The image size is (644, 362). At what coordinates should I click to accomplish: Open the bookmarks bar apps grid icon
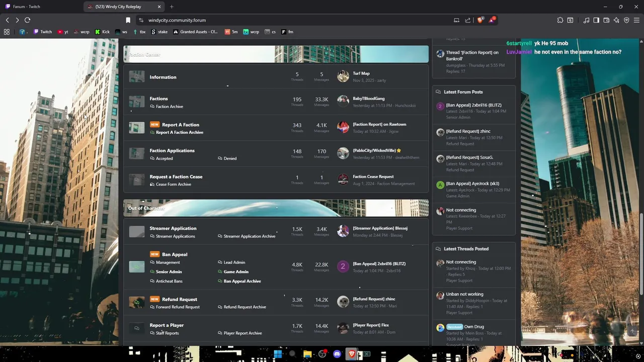click(7, 32)
